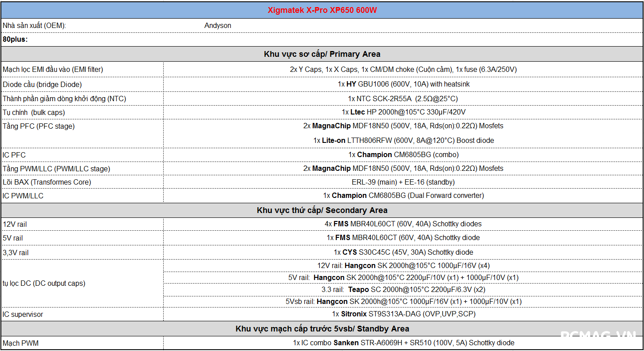This screenshot has width=644, height=351.
Task: Select the 12V rail Schottky diodes cell
Action: (x=403, y=224)
